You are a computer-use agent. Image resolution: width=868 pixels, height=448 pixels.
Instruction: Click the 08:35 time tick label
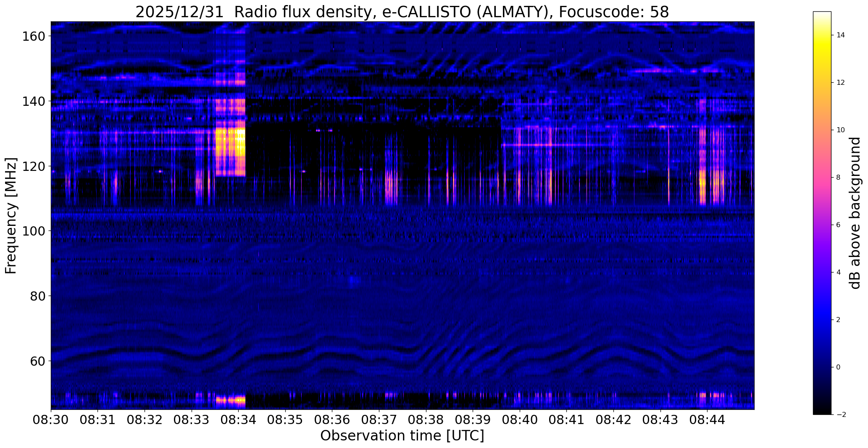click(285, 420)
